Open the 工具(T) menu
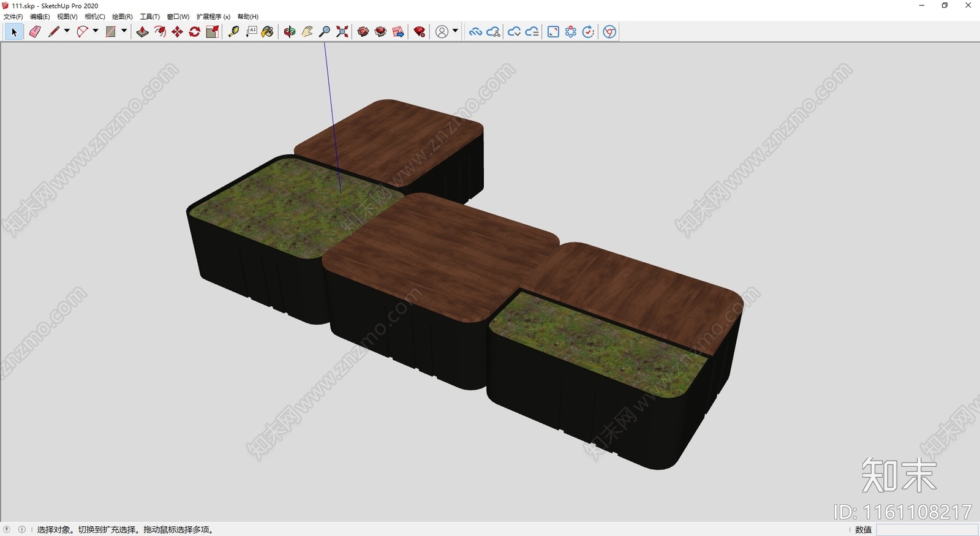This screenshot has height=536, width=980. point(150,17)
